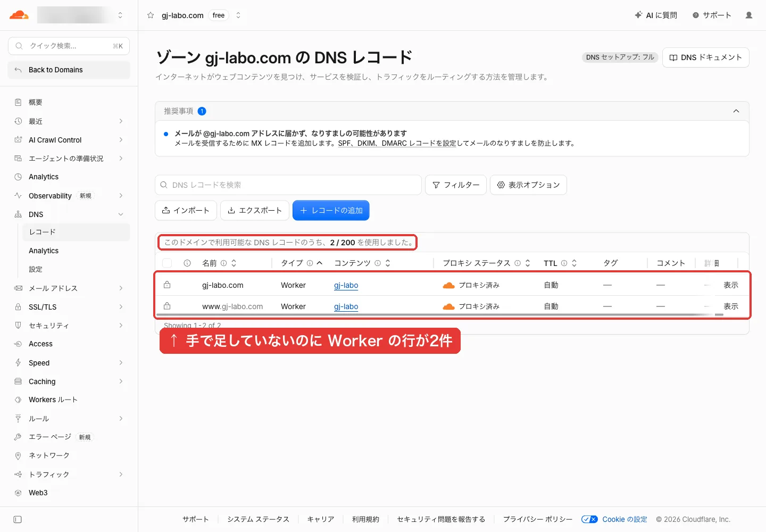Open the サポート help menu

(712, 15)
